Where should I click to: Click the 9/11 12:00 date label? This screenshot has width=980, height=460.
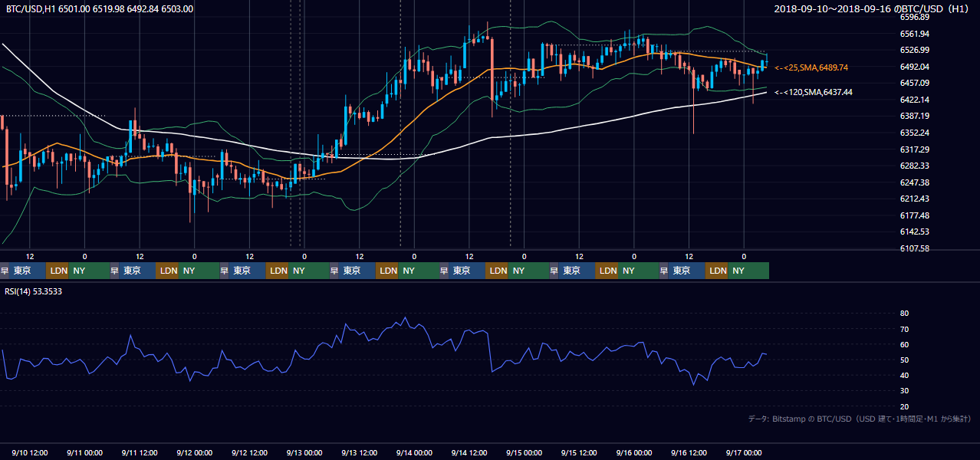(x=140, y=452)
